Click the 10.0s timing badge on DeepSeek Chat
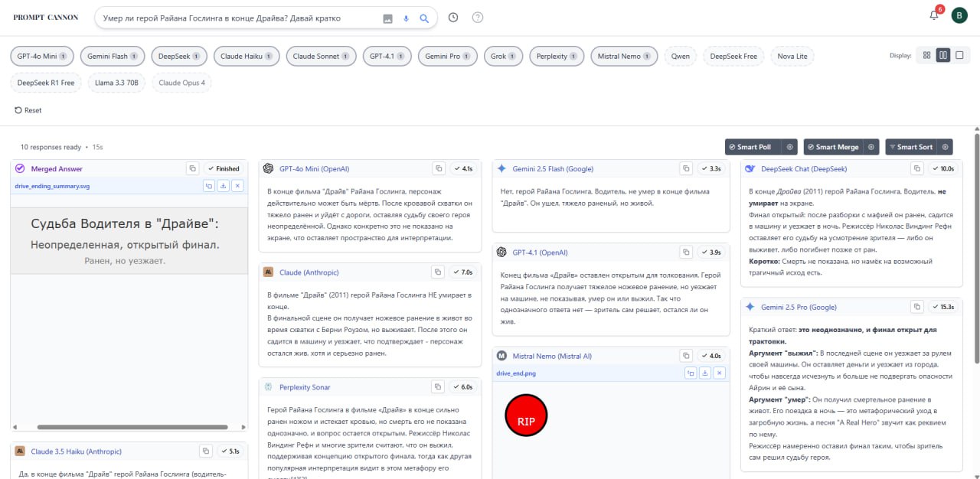Image resolution: width=980 pixels, height=479 pixels. 942,168
